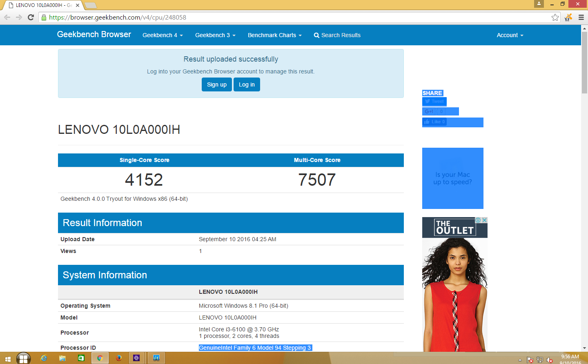Click 'Microsoft Windows 8.1 Pro (64-bit)' text
588x364 pixels.
[243, 306]
